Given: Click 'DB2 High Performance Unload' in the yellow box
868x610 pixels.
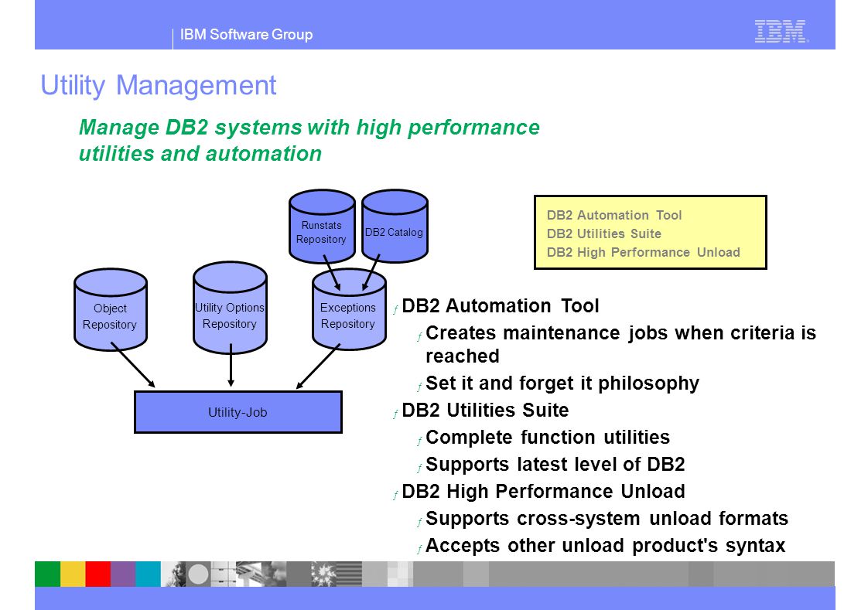Looking at the screenshot, I should click(x=643, y=252).
